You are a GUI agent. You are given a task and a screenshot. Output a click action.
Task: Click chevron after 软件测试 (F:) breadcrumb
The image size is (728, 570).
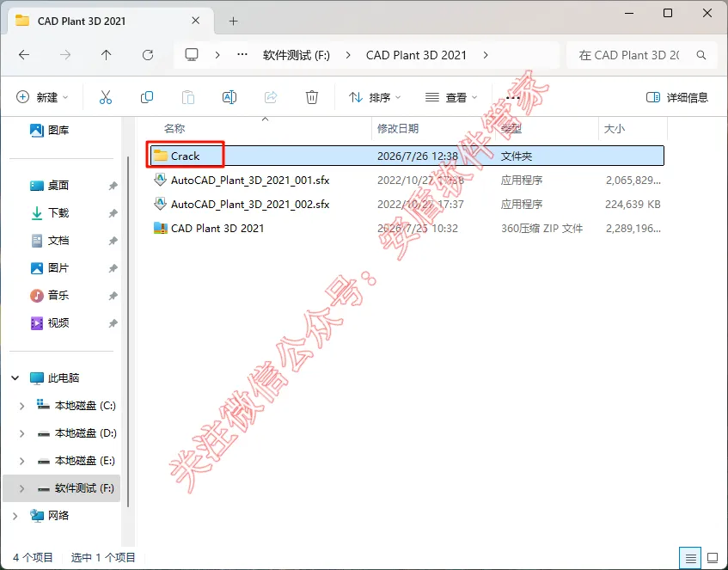pos(348,55)
